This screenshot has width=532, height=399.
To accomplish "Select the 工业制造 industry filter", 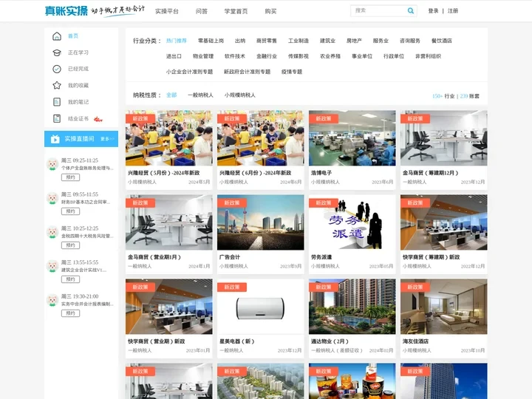I will [299, 41].
